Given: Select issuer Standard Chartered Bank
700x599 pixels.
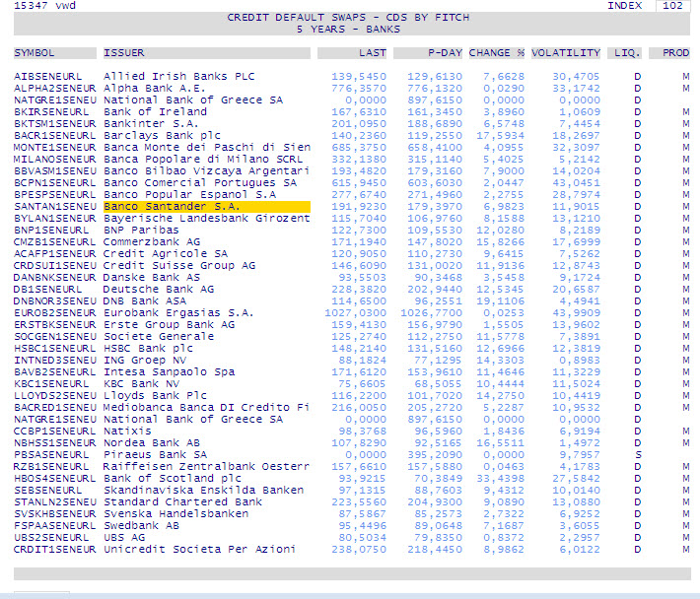Looking at the screenshot, I should pos(183,501).
